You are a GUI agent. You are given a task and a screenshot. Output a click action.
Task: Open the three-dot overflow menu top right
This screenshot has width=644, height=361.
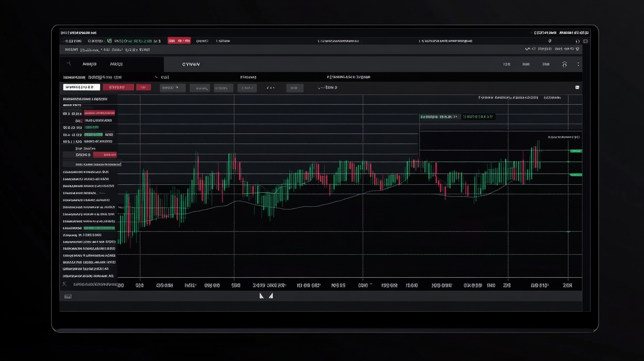coord(578,64)
